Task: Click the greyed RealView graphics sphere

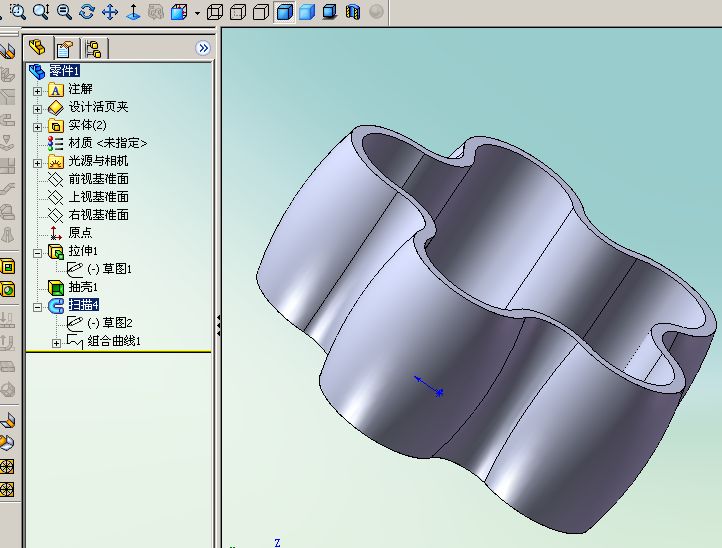Action: [376, 12]
